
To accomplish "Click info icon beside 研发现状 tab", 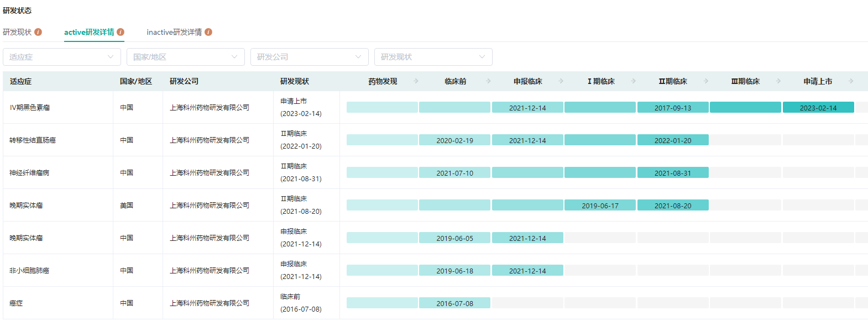I will (x=38, y=32).
